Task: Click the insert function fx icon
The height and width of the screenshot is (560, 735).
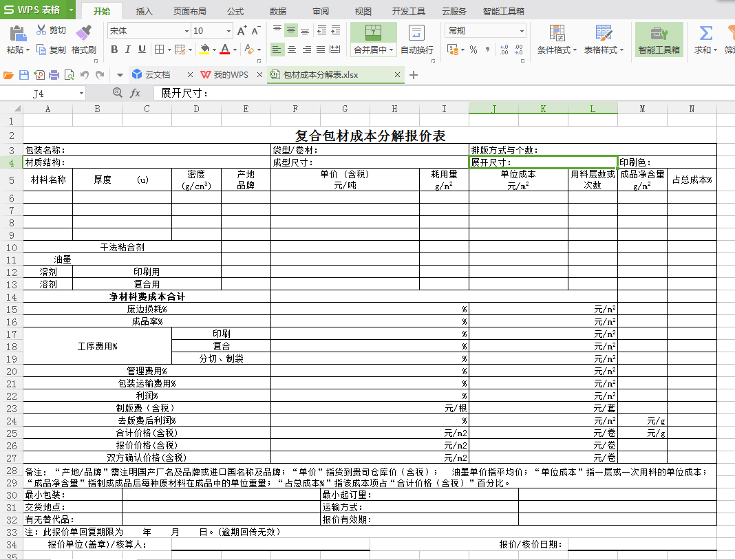Action: 136,93
